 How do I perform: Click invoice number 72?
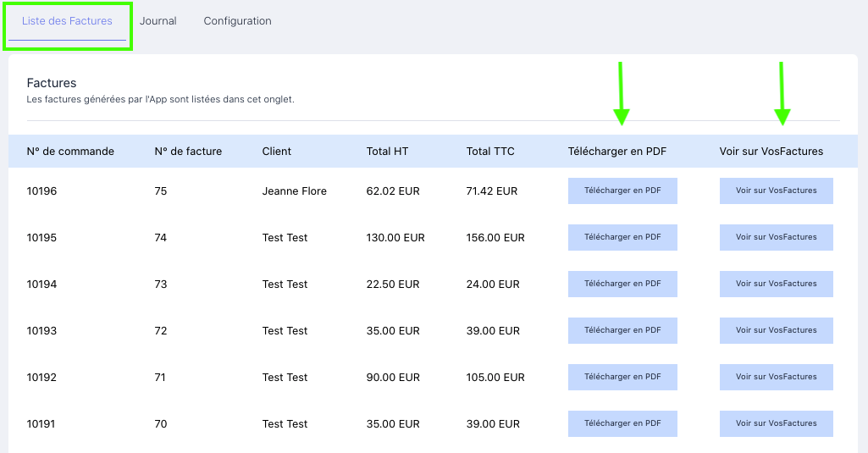[161, 330]
